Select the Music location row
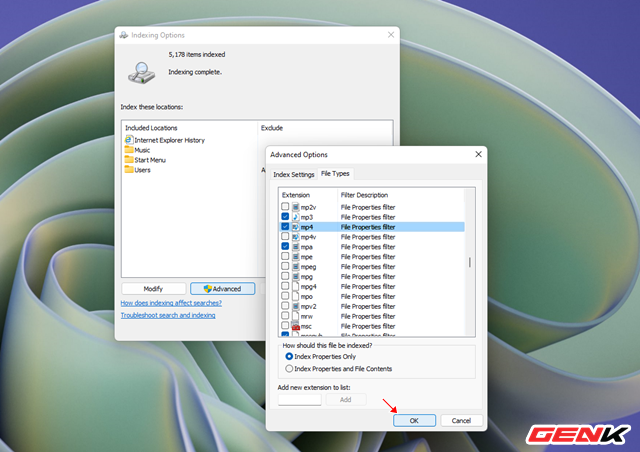 coord(138,150)
